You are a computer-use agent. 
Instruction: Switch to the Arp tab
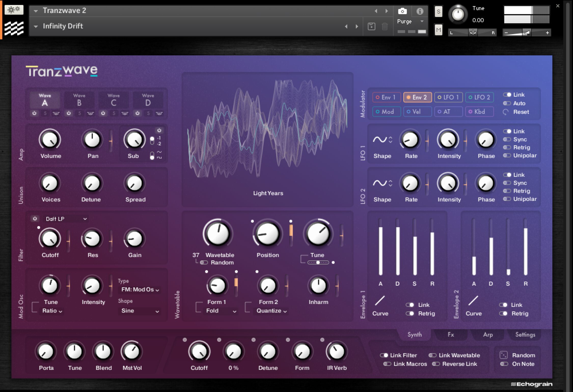tap(488, 334)
